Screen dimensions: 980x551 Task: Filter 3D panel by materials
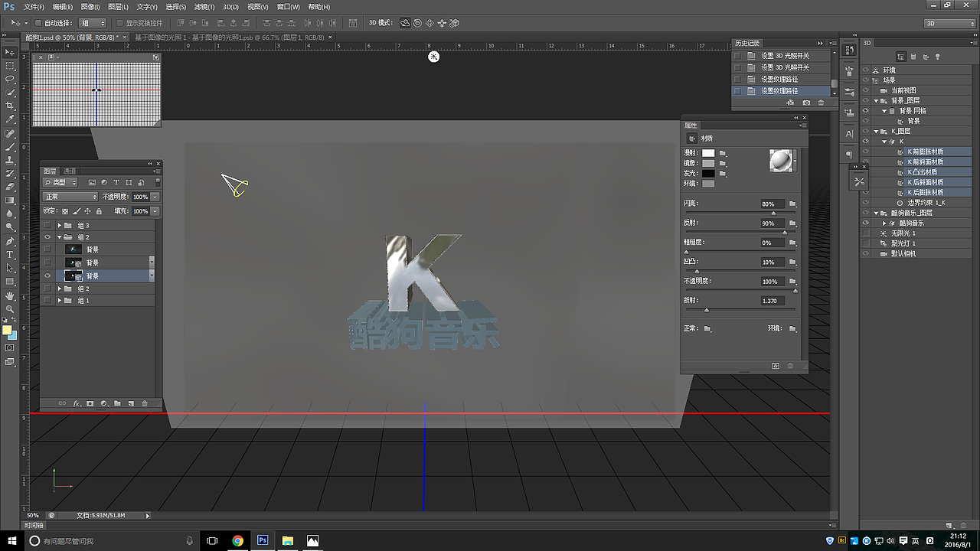tap(924, 57)
